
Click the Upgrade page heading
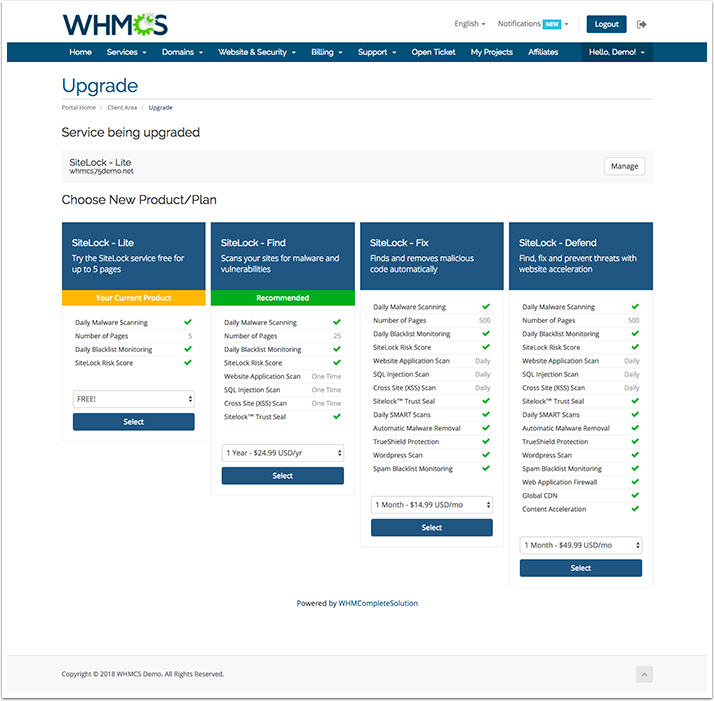[x=100, y=86]
